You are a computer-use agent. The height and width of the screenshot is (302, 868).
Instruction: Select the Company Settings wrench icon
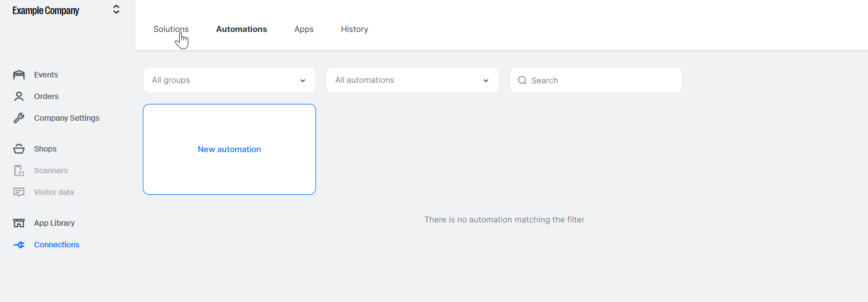19,118
